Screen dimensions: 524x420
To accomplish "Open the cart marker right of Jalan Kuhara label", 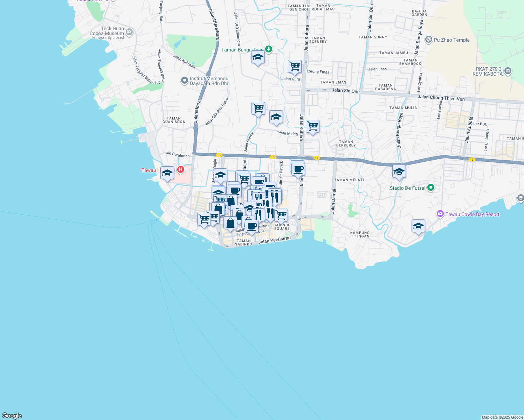I will 312,127.
